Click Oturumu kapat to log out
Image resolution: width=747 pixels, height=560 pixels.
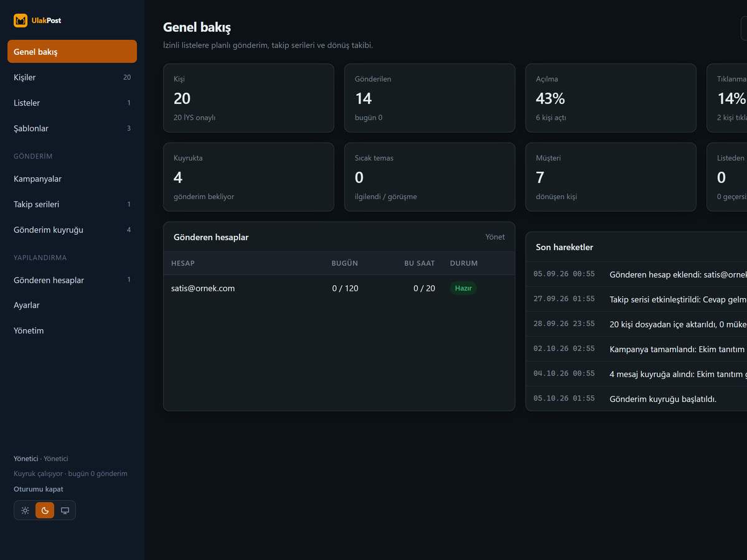click(x=39, y=489)
